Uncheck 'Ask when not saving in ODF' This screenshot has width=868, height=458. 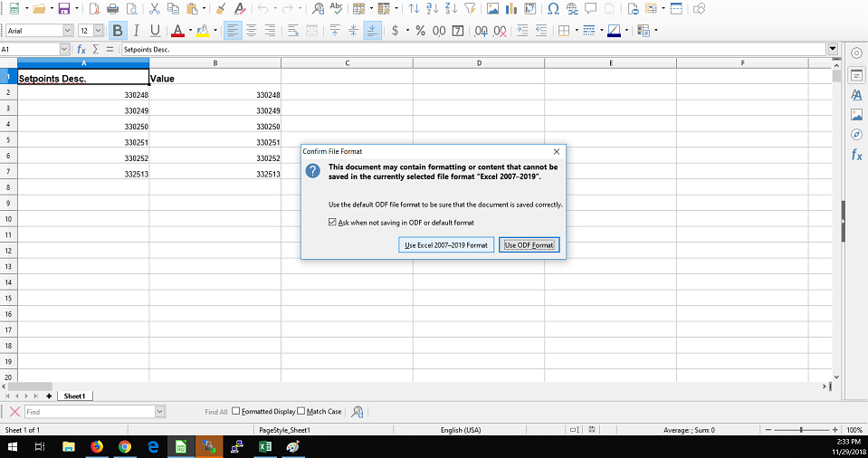click(332, 223)
